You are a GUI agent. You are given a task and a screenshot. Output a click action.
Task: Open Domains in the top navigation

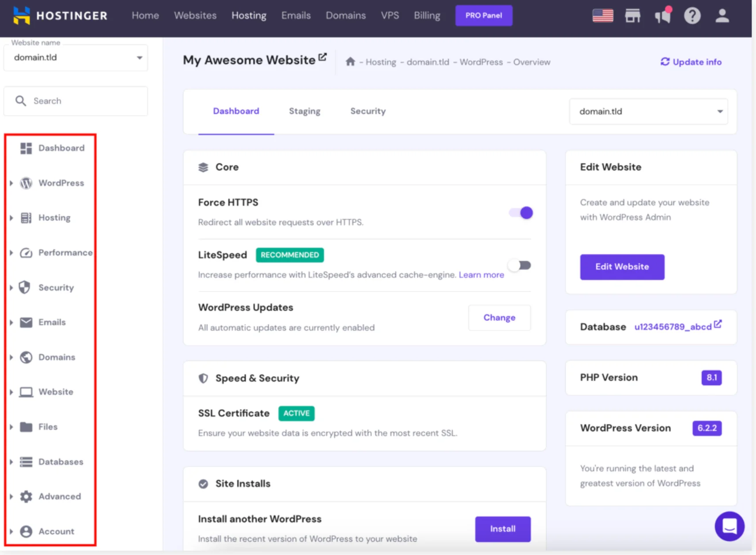click(x=346, y=15)
